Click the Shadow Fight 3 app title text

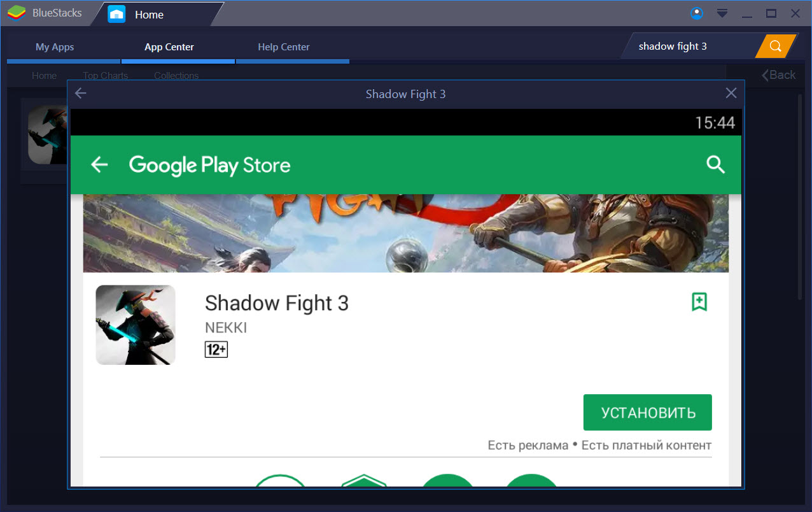[x=277, y=303]
